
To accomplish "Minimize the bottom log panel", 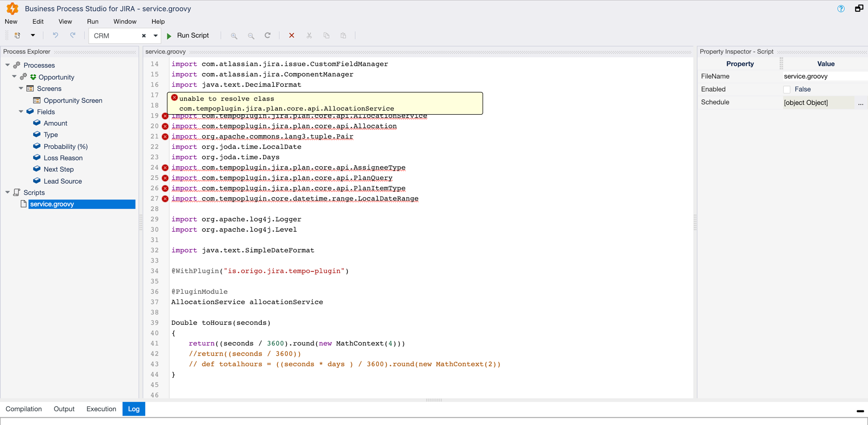I will pos(860,411).
